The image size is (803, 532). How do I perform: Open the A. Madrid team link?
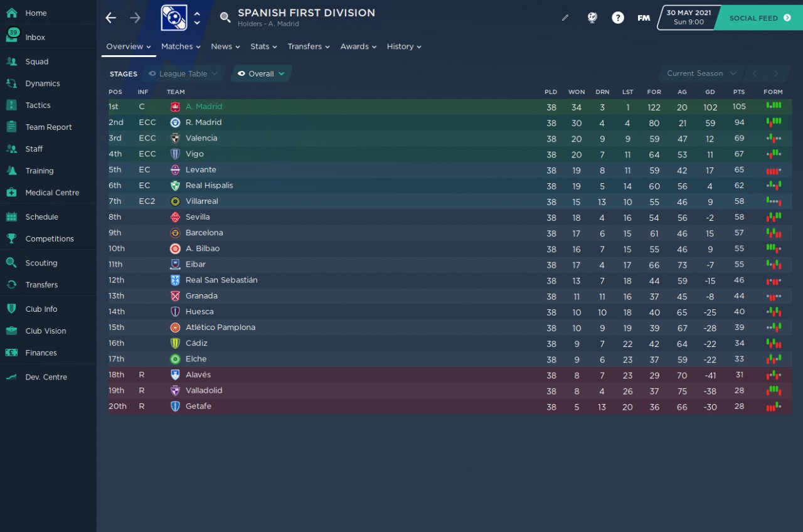point(203,107)
